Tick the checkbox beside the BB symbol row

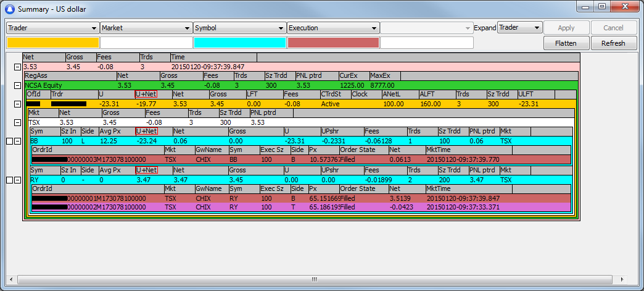[x=9, y=141]
